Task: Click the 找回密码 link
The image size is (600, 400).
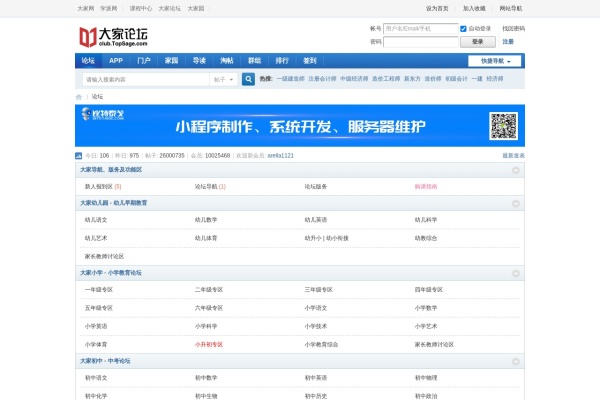Action: pyautogui.click(x=512, y=29)
